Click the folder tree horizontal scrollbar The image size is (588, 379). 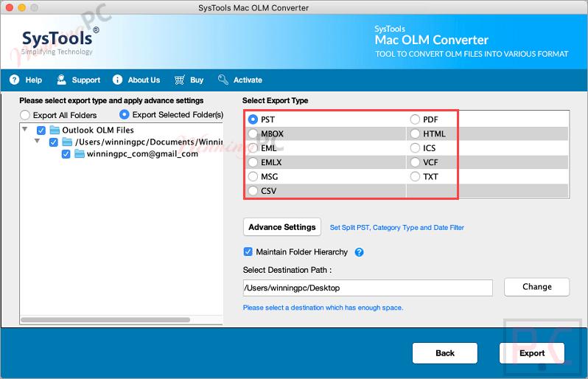(x=105, y=320)
